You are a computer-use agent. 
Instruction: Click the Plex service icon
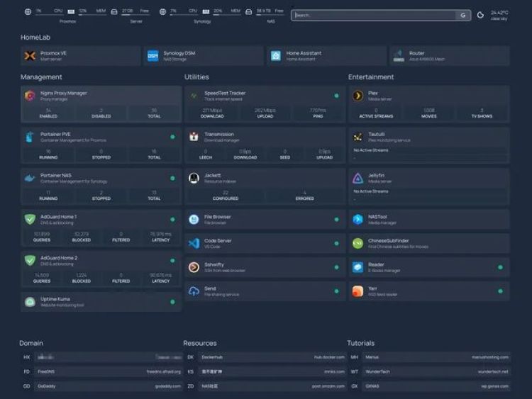tap(358, 96)
